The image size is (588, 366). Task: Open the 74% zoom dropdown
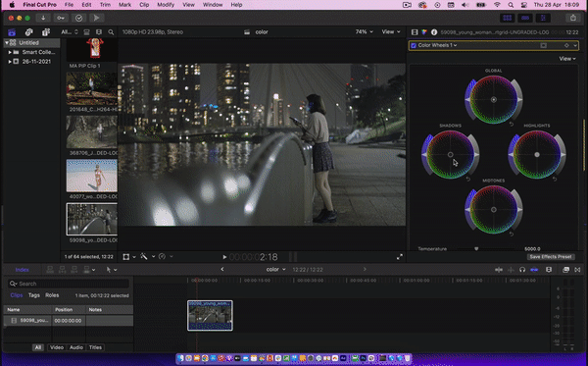[365, 32]
